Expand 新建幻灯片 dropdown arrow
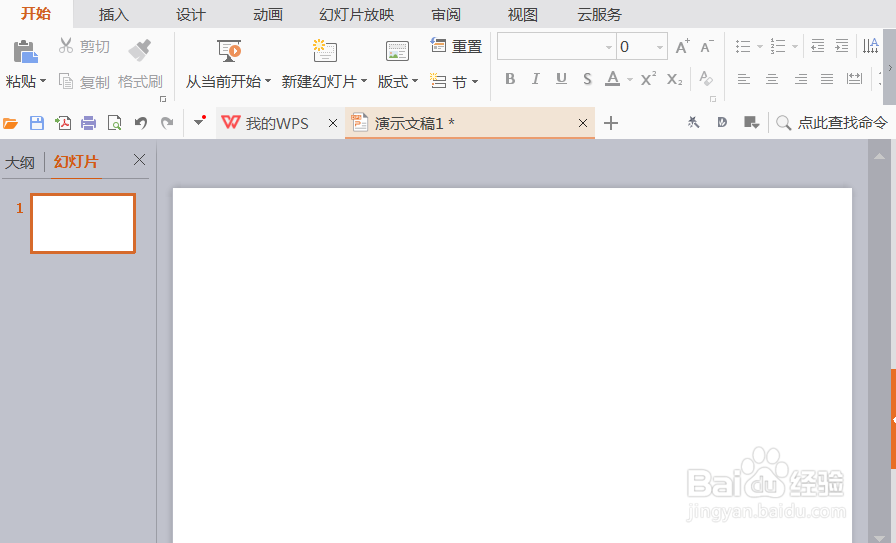Viewport: 896px width, 543px height. point(364,81)
